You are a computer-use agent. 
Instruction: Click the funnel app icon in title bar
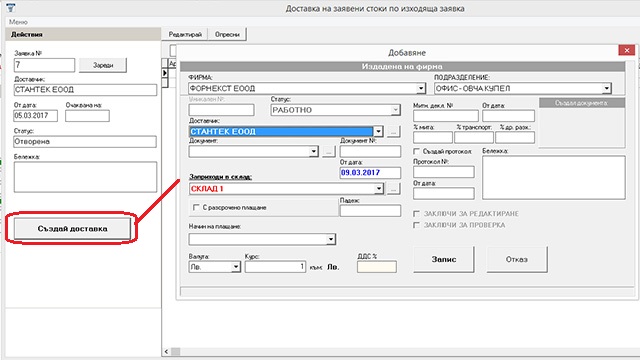tap(11, 7)
